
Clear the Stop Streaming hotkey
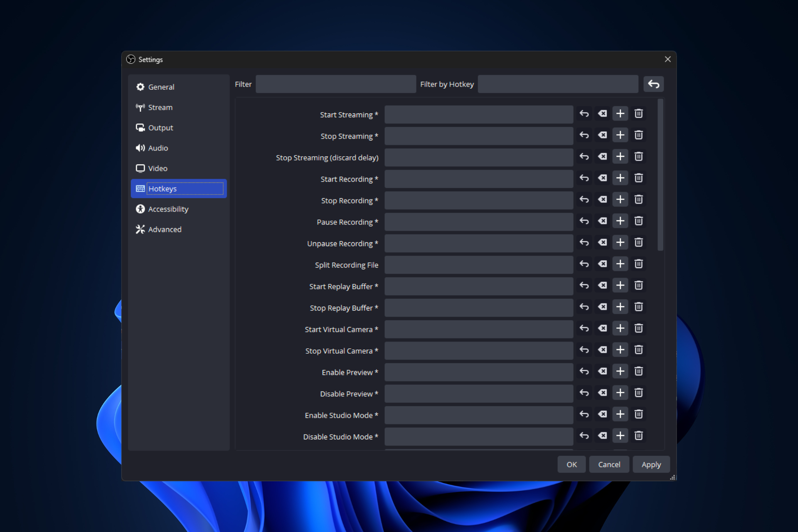tap(602, 135)
